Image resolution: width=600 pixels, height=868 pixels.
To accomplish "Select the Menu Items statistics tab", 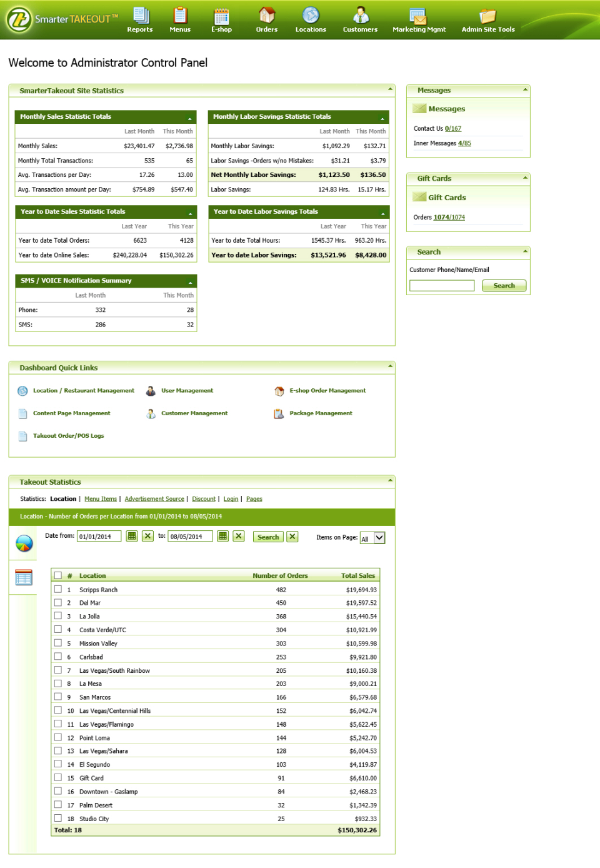I will 101,499.
